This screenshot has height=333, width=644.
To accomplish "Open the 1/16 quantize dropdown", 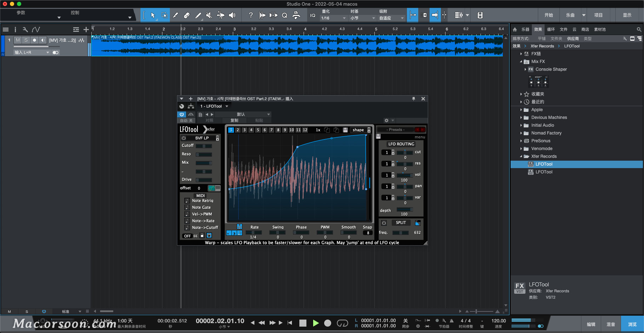I will 333,18.
